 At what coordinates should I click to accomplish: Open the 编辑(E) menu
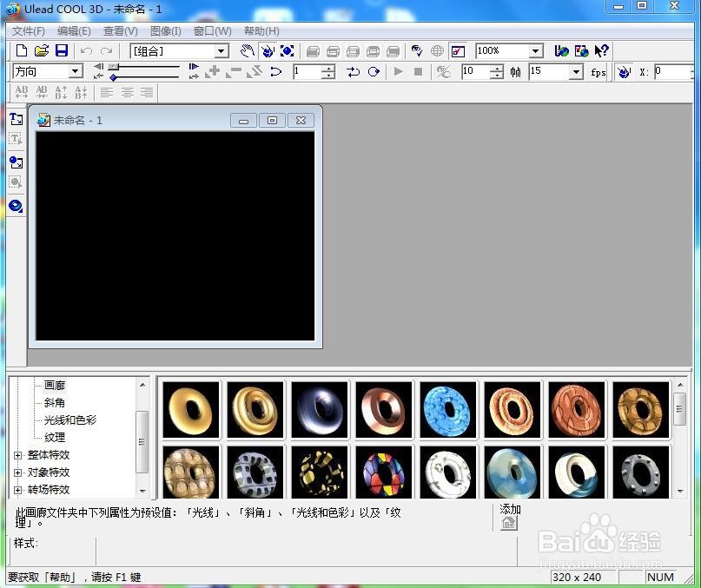click(x=74, y=31)
